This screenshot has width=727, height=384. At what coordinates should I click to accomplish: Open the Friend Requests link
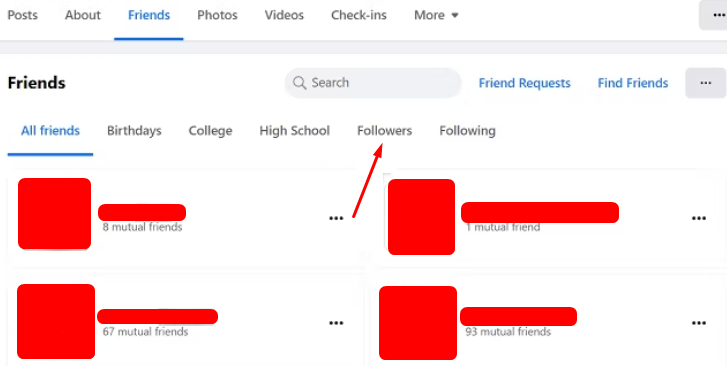click(x=524, y=83)
